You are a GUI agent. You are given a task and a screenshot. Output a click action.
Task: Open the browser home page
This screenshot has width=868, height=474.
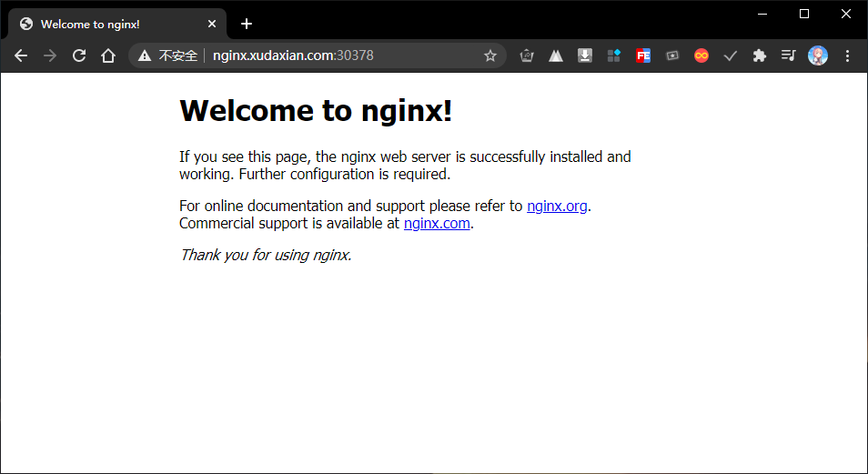108,55
